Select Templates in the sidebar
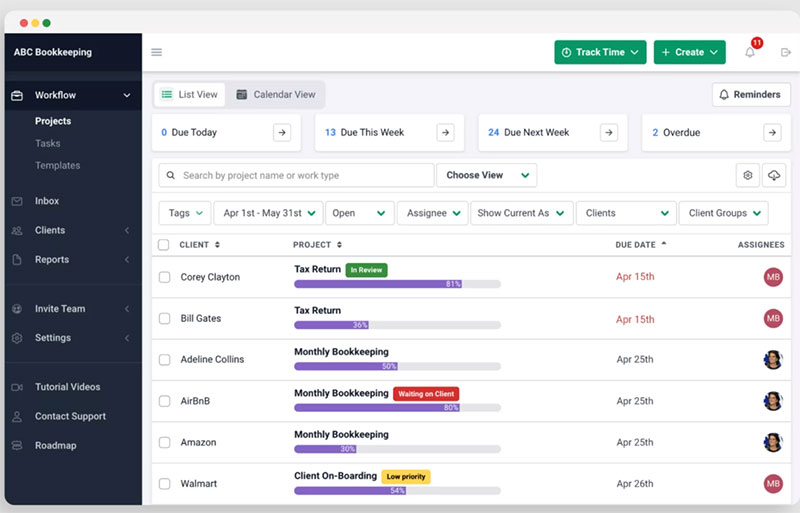Image resolution: width=800 pixels, height=513 pixels. [57, 165]
